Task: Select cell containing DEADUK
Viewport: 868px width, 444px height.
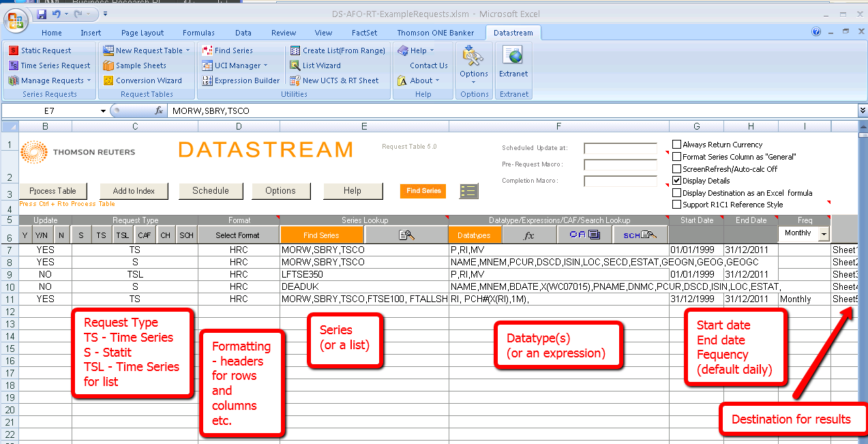Action: (x=364, y=286)
